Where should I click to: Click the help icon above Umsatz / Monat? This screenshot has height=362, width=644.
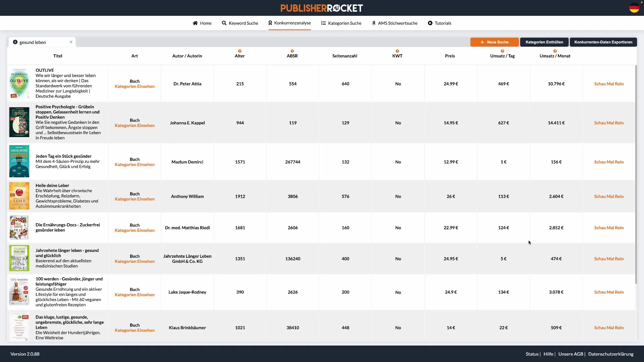tap(555, 51)
